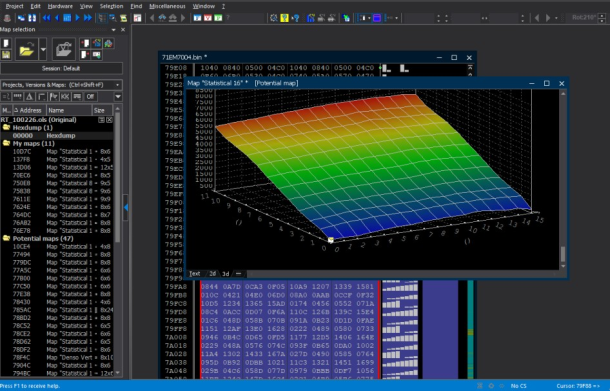Viewport: 610px width, 391px height.
Task: Switch map view to 2d tab
Action: click(212, 274)
